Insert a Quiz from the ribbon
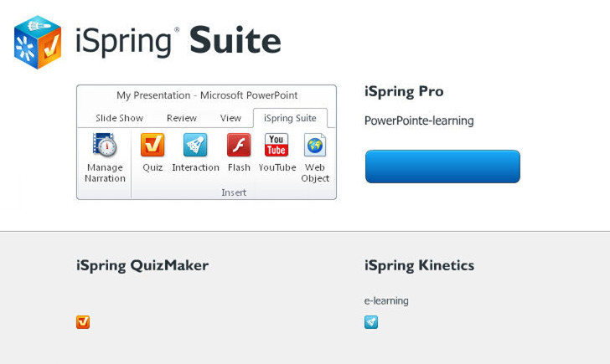Screen dimensions: 610x364 (152, 146)
